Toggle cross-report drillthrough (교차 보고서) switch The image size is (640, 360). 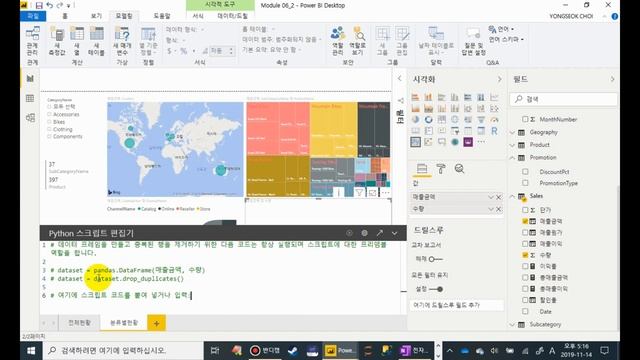point(436,259)
